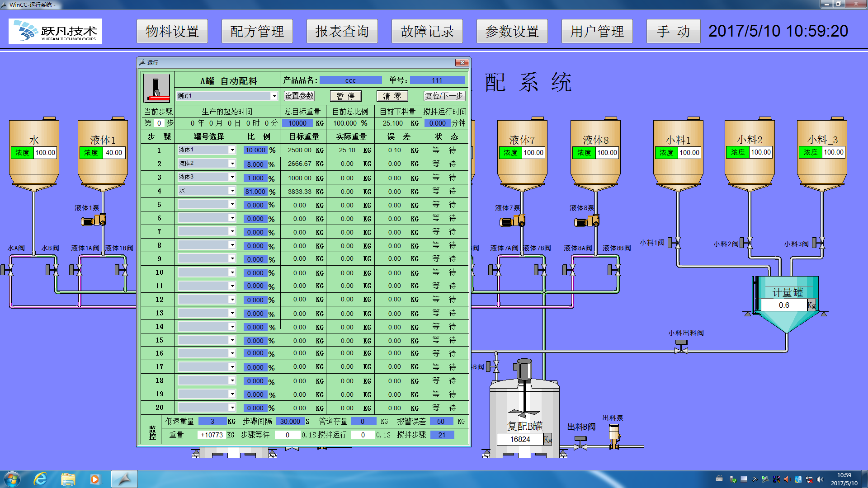Click the 液体8泵 pump icon

587,222
